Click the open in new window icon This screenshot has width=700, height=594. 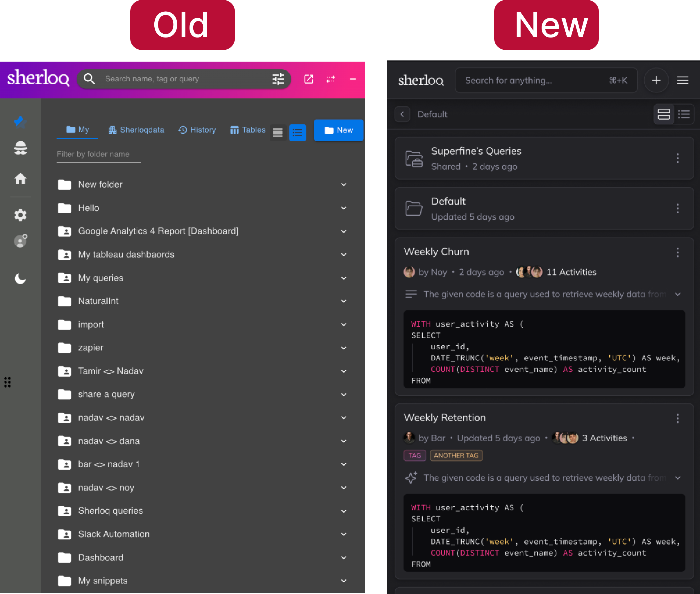pyautogui.click(x=308, y=79)
